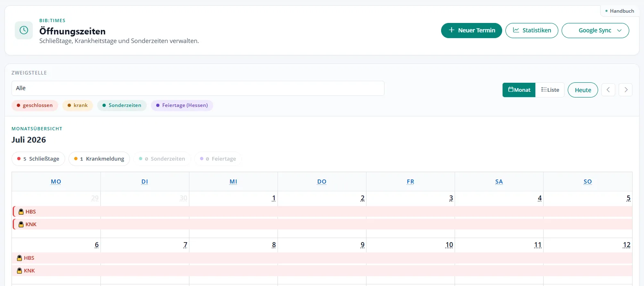Viewport: 644px width, 286px height.
Task: Click the 0 Feiertage summary chip
Action: coord(218,159)
